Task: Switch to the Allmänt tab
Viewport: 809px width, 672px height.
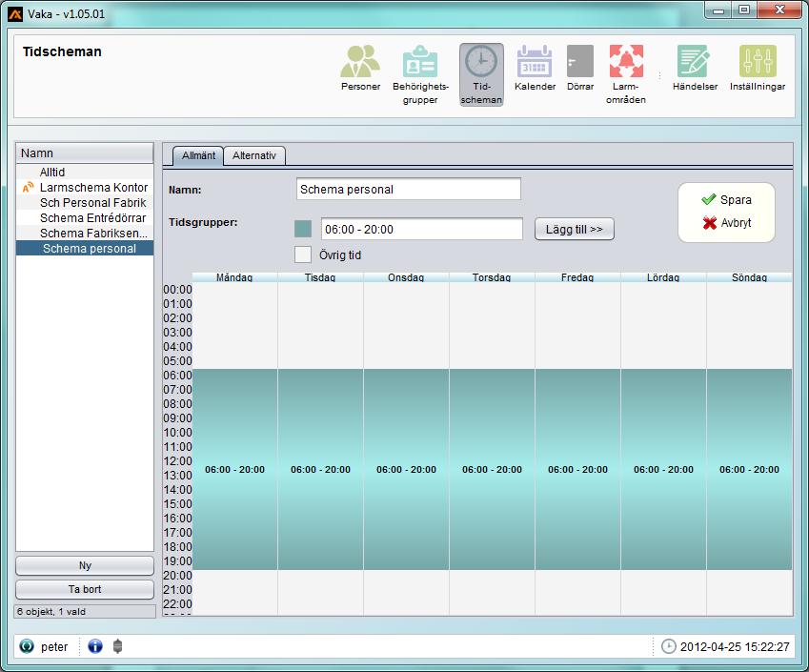Action: point(198,155)
